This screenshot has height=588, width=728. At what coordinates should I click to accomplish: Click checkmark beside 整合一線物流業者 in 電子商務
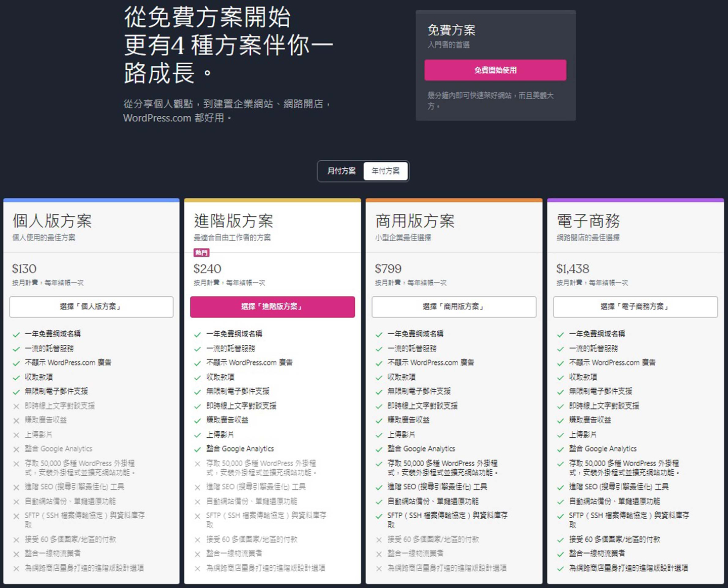pyautogui.click(x=561, y=554)
